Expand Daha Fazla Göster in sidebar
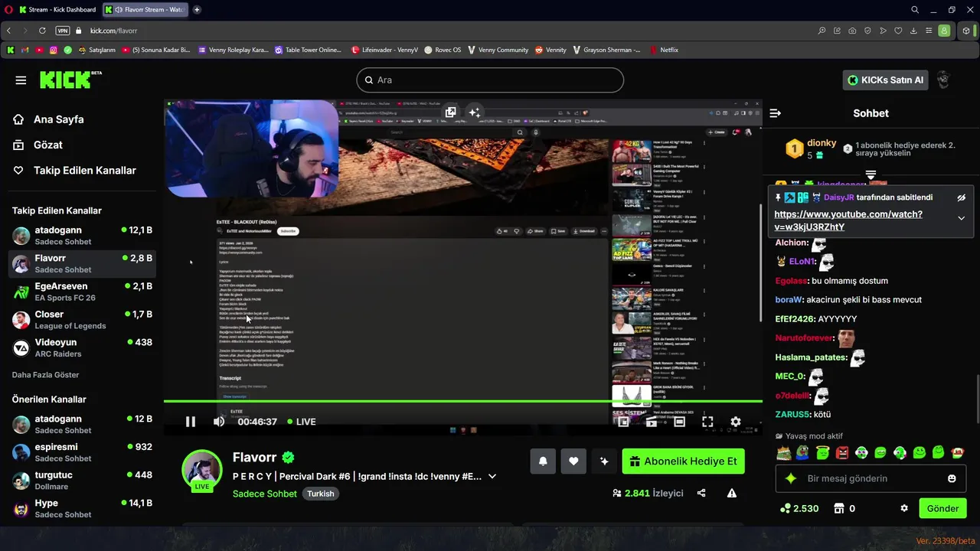This screenshot has height=551, width=980. [x=45, y=375]
